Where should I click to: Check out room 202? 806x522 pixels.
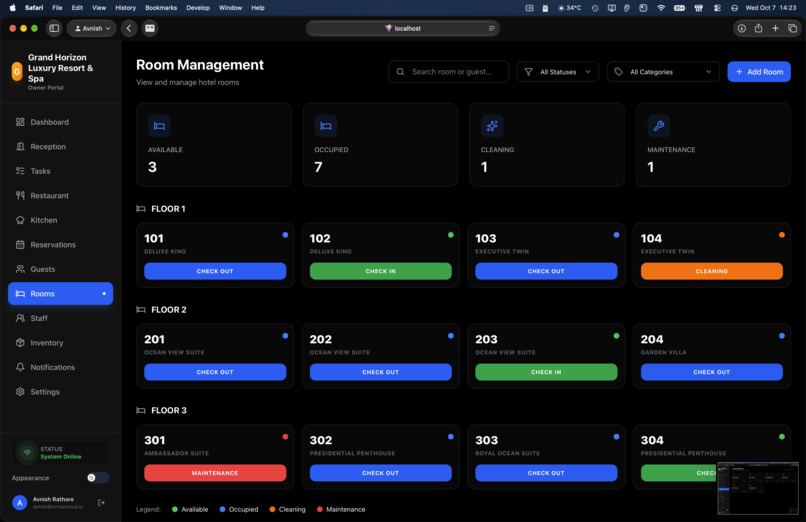[380, 372]
